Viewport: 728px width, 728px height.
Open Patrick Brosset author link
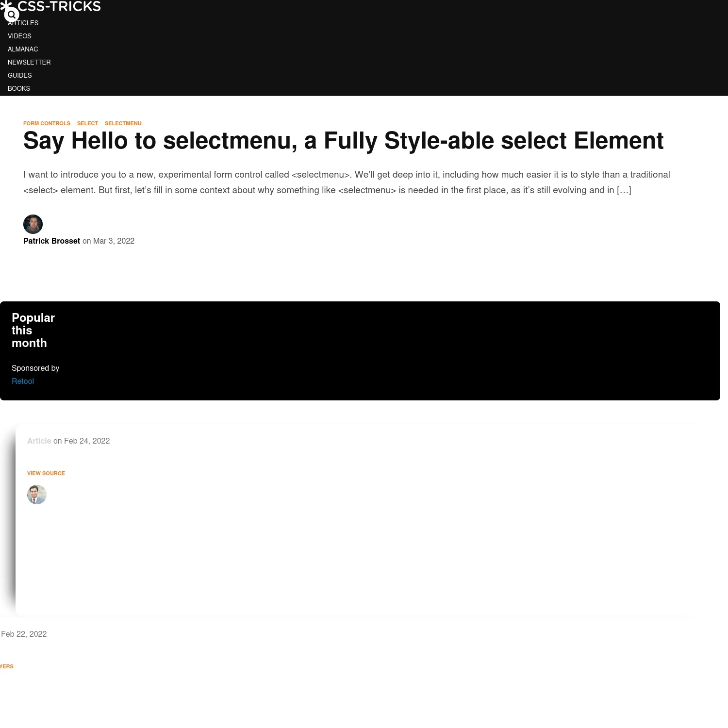51,241
